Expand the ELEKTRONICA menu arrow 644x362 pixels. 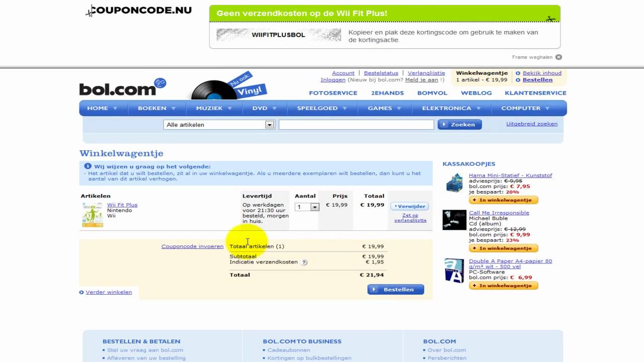tap(478, 109)
